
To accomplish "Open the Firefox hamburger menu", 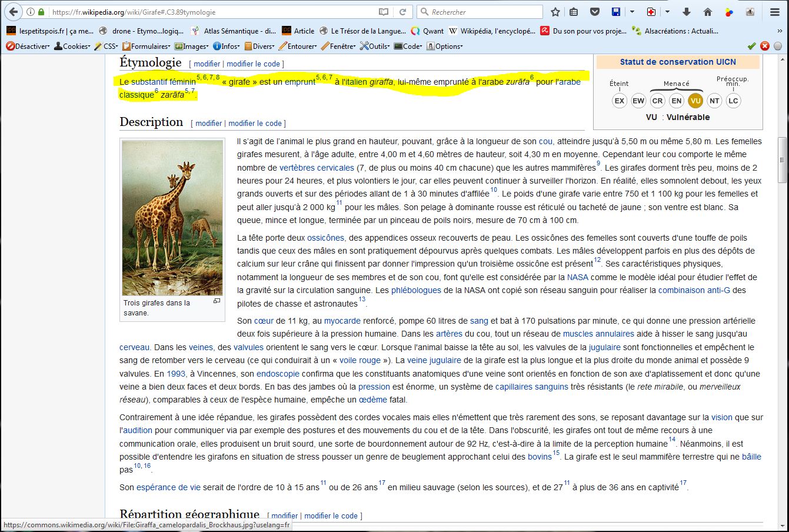I will tap(774, 12).
